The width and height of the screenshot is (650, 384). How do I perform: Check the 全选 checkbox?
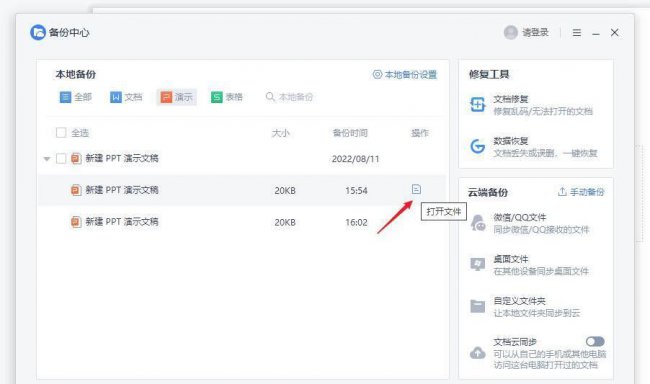point(61,133)
